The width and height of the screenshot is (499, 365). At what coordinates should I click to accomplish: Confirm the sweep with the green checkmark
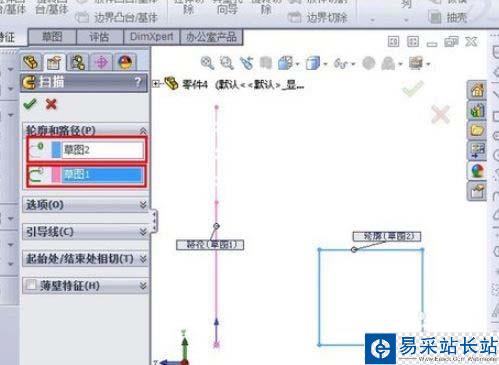30,104
